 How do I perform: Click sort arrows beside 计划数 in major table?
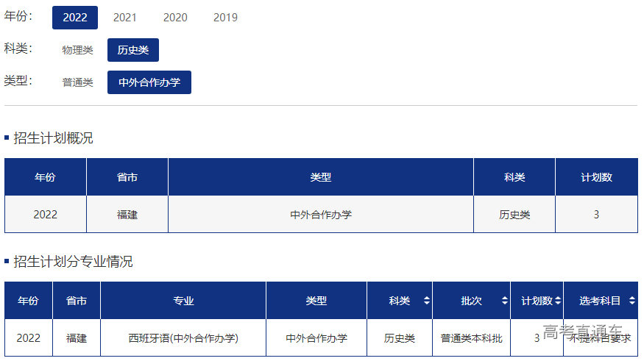558,301
